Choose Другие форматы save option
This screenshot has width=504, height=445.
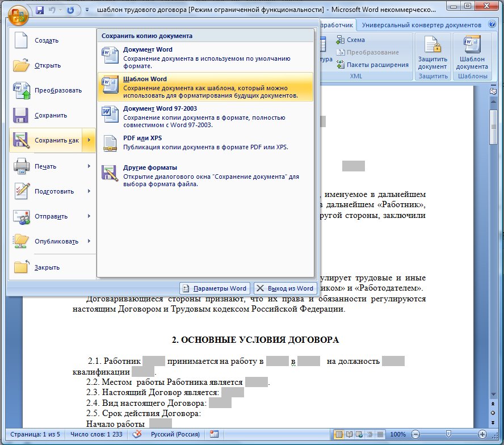click(x=205, y=175)
